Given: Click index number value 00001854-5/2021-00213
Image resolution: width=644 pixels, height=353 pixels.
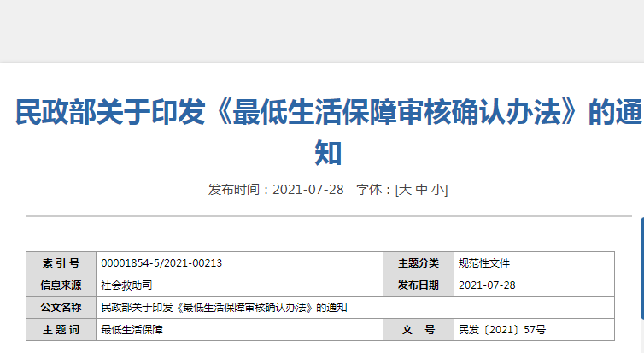Looking at the screenshot, I should [x=161, y=263].
